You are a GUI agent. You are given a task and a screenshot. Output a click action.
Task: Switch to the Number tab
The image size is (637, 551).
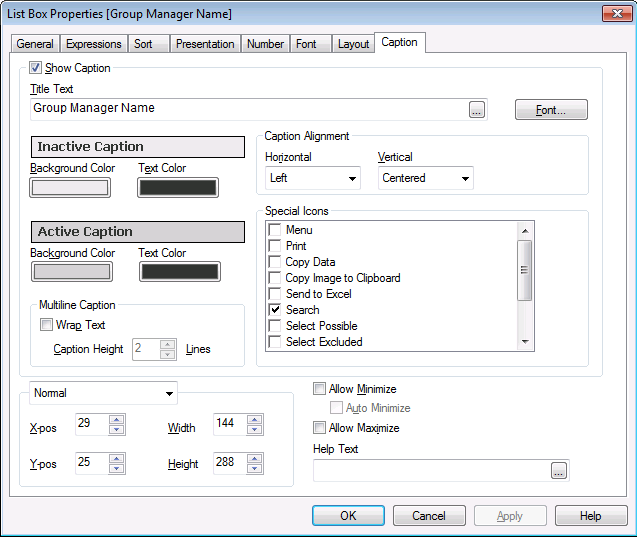pyautogui.click(x=265, y=44)
